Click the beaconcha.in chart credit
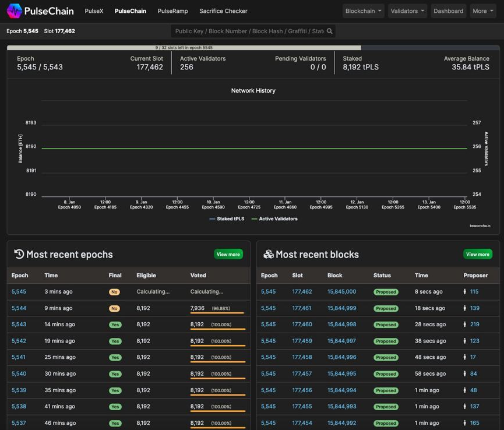Screen dimensions: 504x430 (480, 225)
